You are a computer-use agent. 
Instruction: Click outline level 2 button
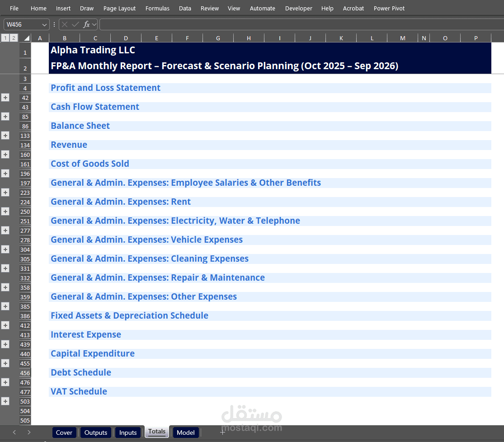(x=14, y=38)
